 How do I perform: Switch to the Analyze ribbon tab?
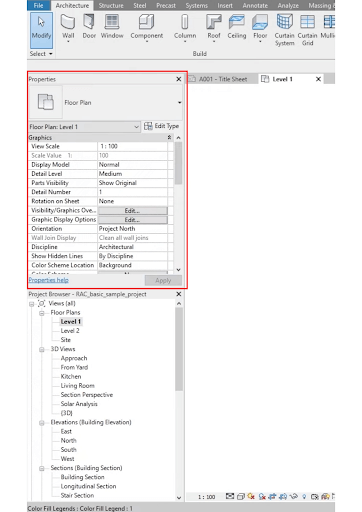(x=288, y=6)
